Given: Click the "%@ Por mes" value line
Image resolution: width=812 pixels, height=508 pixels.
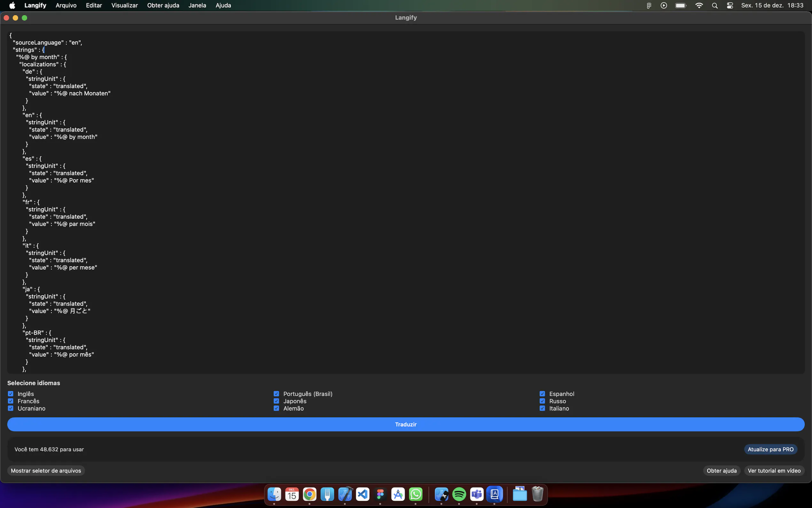Looking at the screenshot, I should pos(61,180).
